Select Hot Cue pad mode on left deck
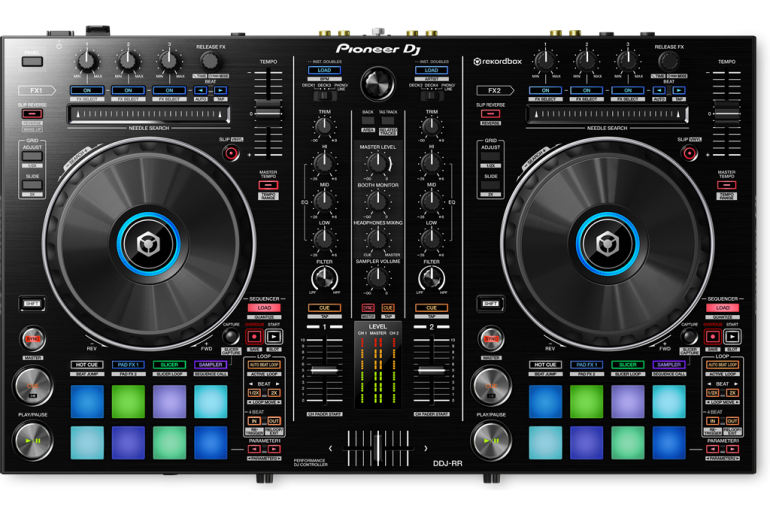 click(x=87, y=365)
